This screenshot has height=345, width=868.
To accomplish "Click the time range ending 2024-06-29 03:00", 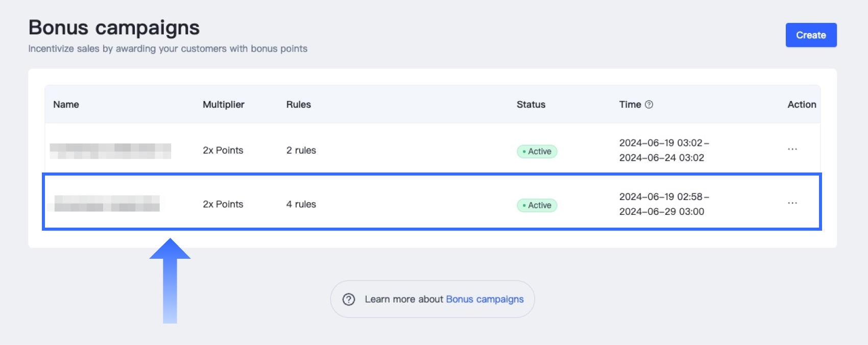I will [663, 204].
